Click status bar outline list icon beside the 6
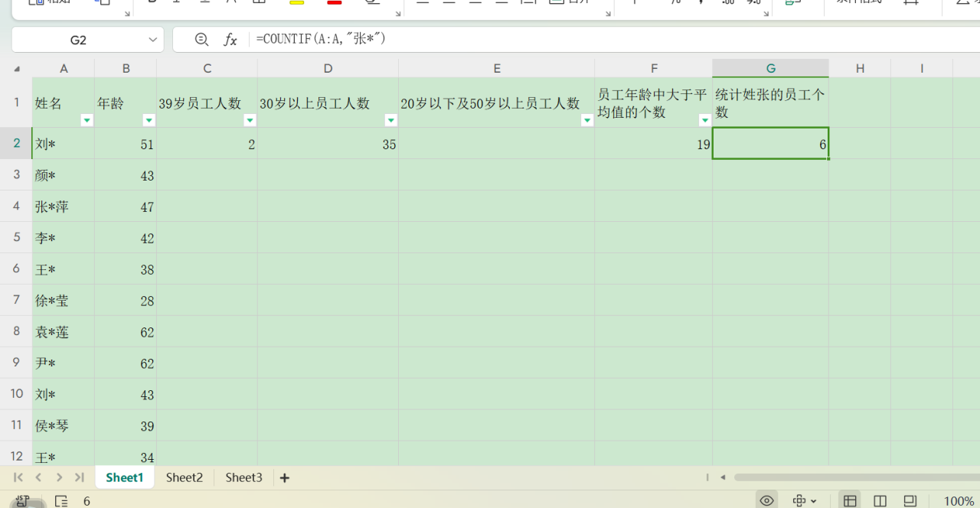This screenshot has width=980, height=508. click(x=61, y=501)
